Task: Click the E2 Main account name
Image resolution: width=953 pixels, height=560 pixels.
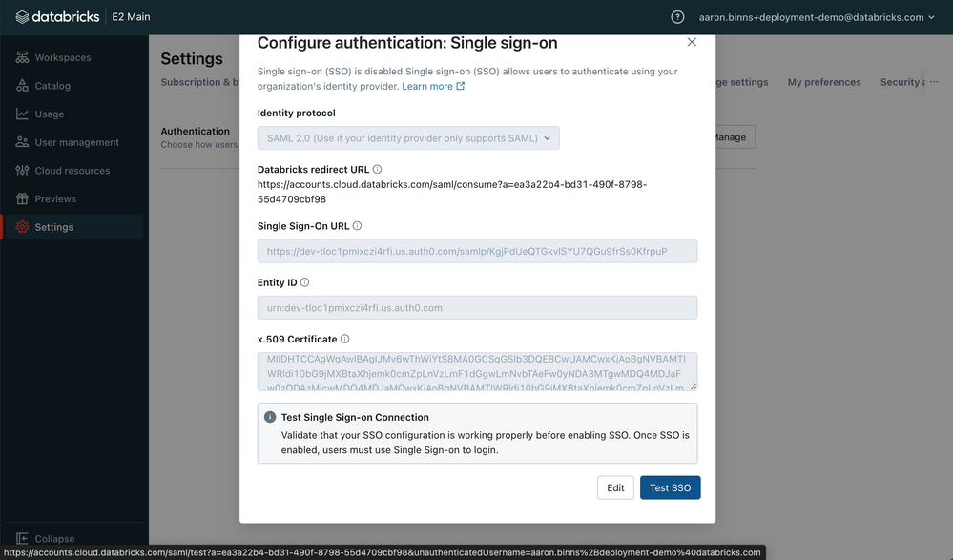Action: 131,17
